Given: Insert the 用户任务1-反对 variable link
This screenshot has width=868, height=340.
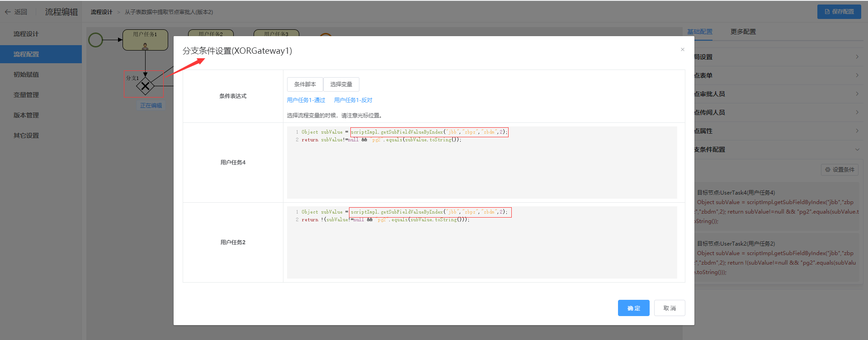Looking at the screenshot, I should coord(353,100).
